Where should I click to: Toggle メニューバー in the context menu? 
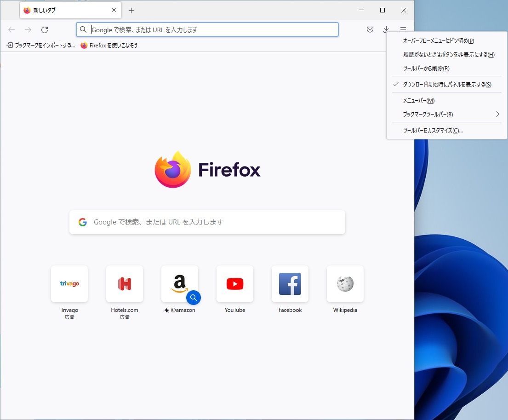click(447, 101)
